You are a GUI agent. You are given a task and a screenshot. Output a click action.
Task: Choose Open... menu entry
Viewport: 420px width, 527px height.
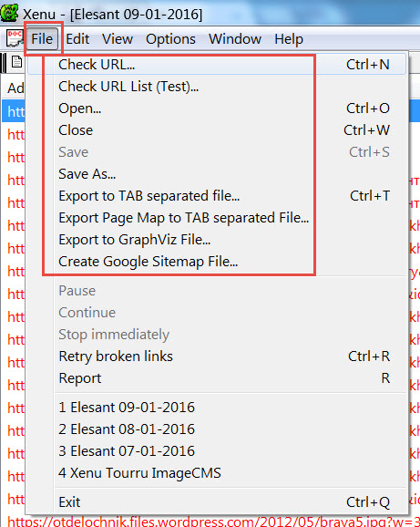(x=217, y=108)
